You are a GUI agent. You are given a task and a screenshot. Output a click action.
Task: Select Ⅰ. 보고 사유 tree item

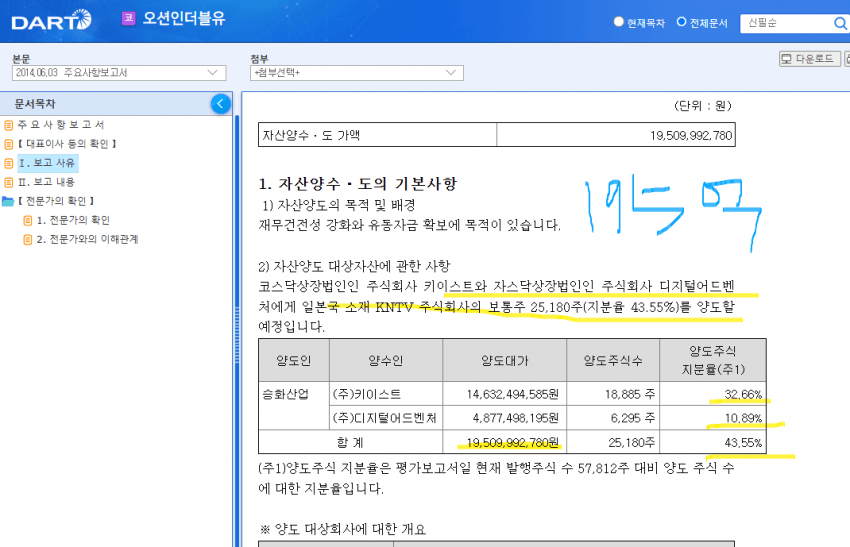47,163
